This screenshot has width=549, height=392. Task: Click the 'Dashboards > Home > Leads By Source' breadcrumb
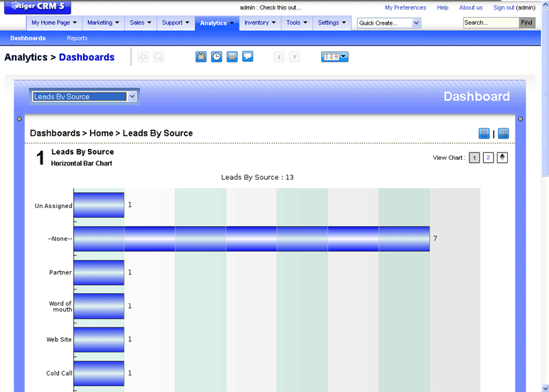click(111, 133)
